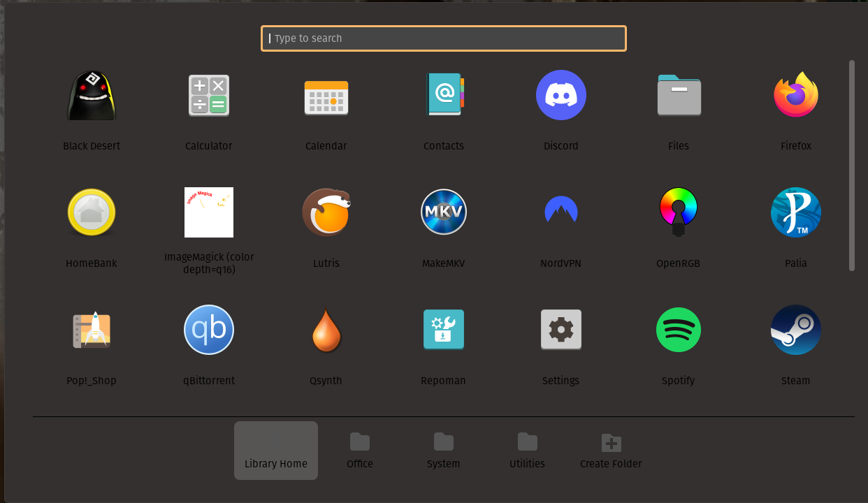Launch the Black Desert game icon
868x503 pixels.
(92, 96)
